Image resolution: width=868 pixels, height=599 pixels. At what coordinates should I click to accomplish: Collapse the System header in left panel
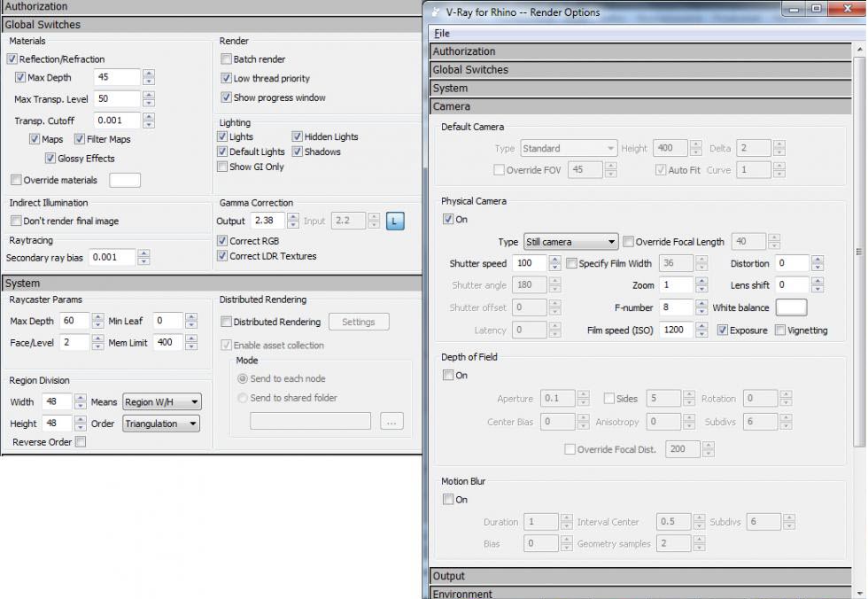[x=212, y=284]
